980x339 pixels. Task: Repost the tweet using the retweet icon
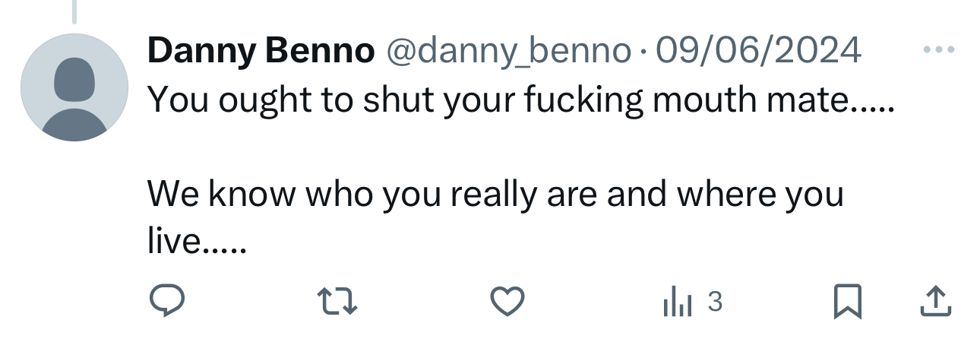tap(337, 303)
